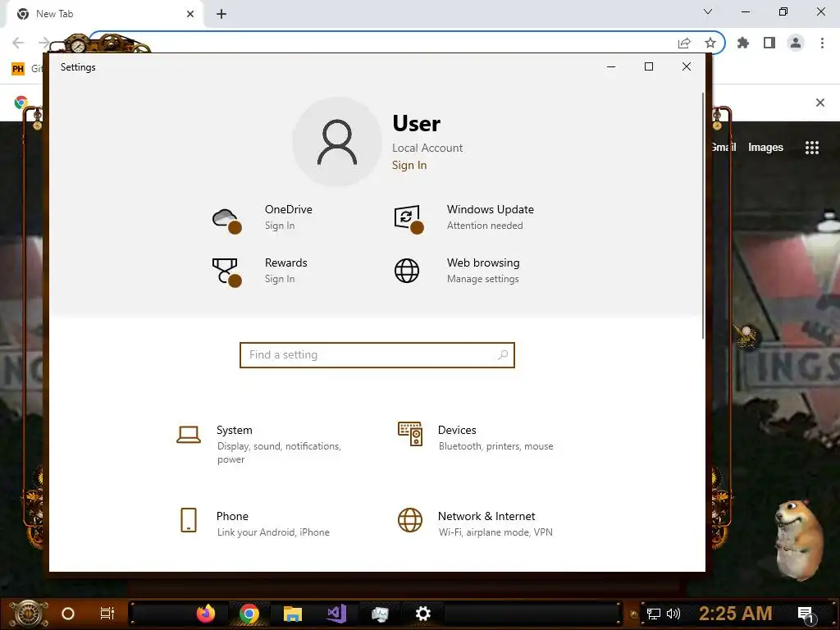The width and height of the screenshot is (840, 630).
Task: Open the System laptop icon
Action: [189, 435]
